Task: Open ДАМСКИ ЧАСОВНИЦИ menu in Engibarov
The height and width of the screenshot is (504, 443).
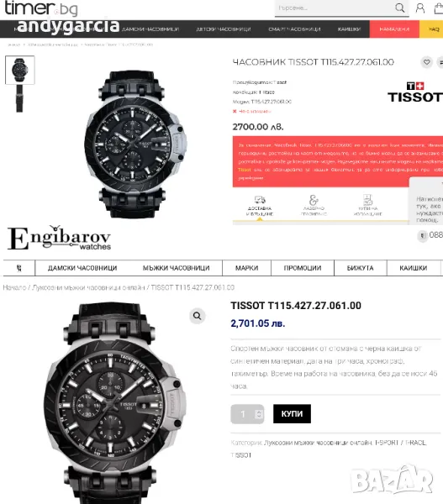Action: tap(82, 268)
